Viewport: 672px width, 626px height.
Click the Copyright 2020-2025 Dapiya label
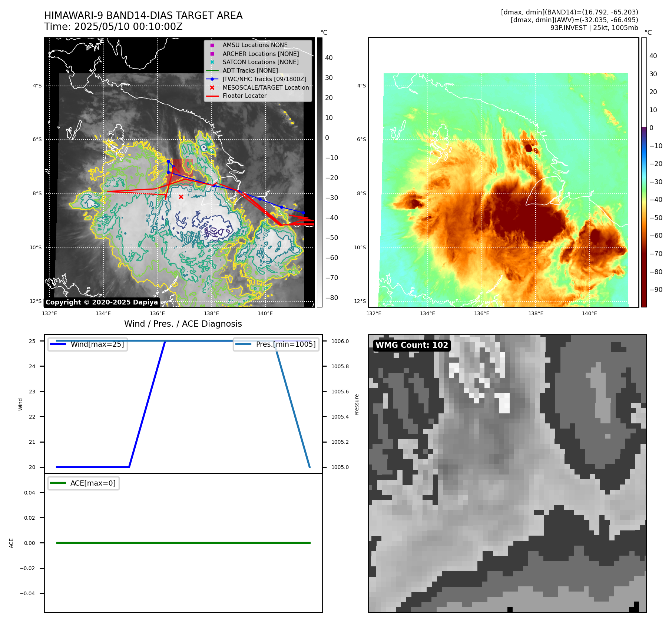point(102,302)
